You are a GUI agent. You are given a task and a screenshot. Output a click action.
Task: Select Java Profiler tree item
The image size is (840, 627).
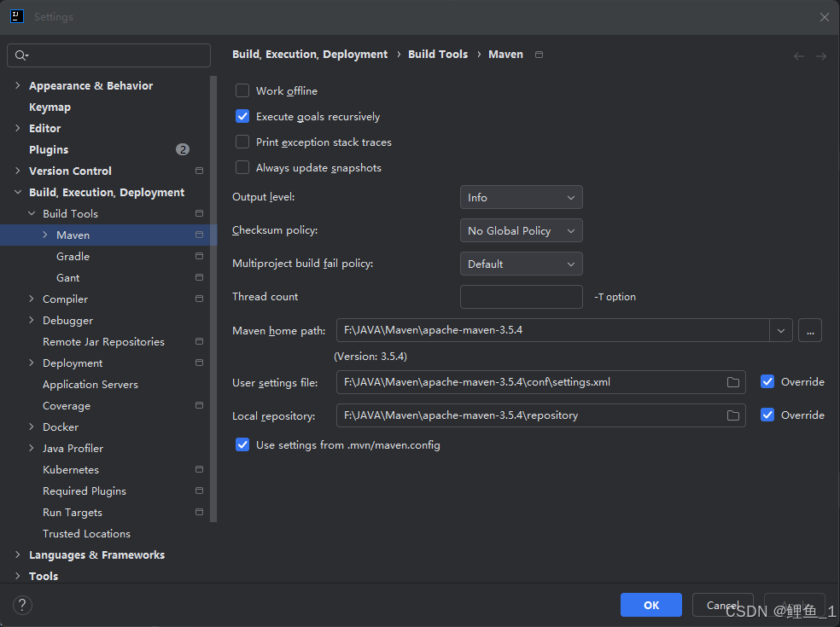coord(73,448)
